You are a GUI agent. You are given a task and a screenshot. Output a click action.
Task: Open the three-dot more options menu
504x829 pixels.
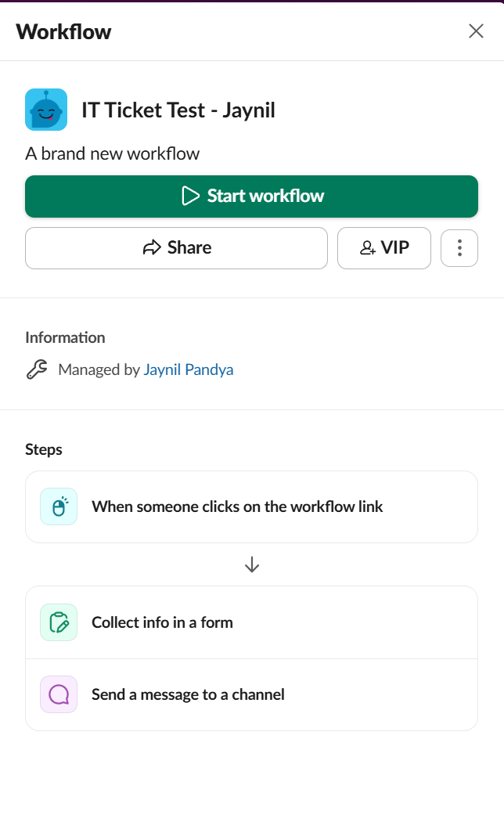[x=459, y=248]
